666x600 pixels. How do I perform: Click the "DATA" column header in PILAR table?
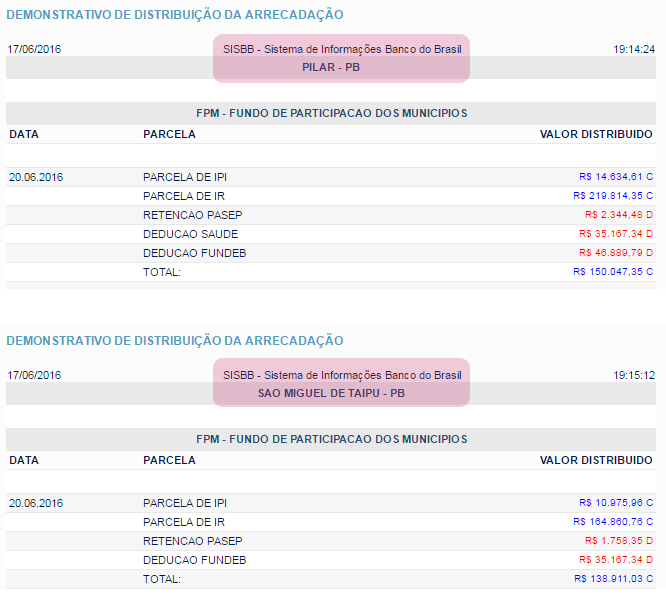tap(24, 134)
